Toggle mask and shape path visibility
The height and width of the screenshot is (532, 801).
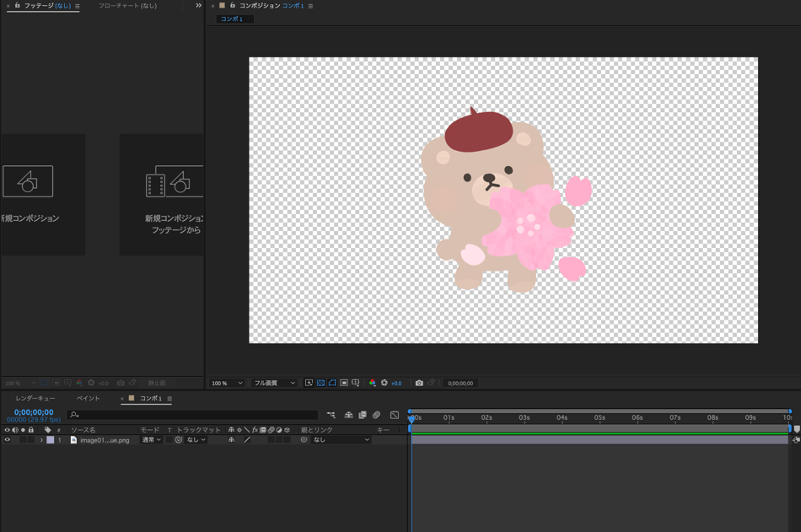(x=332, y=383)
